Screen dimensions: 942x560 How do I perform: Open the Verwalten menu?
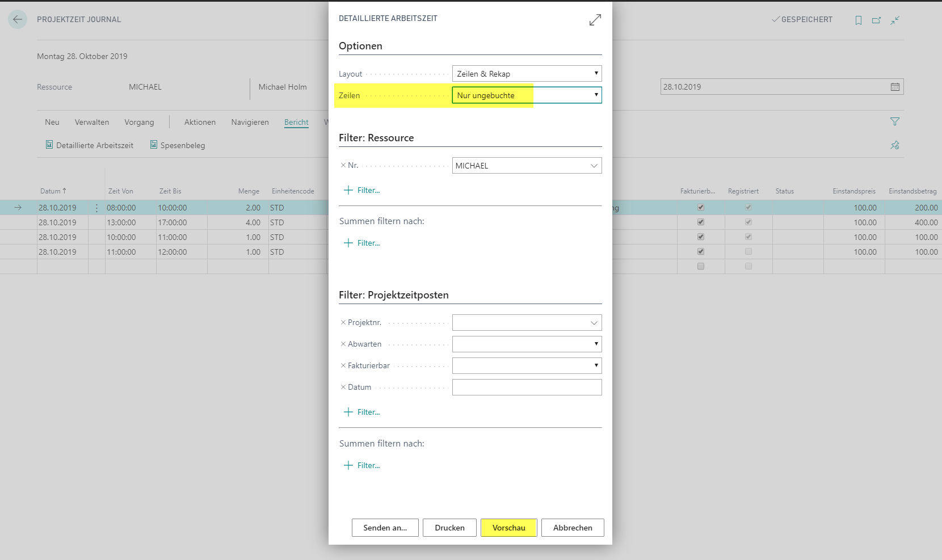[x=92, y=122]
